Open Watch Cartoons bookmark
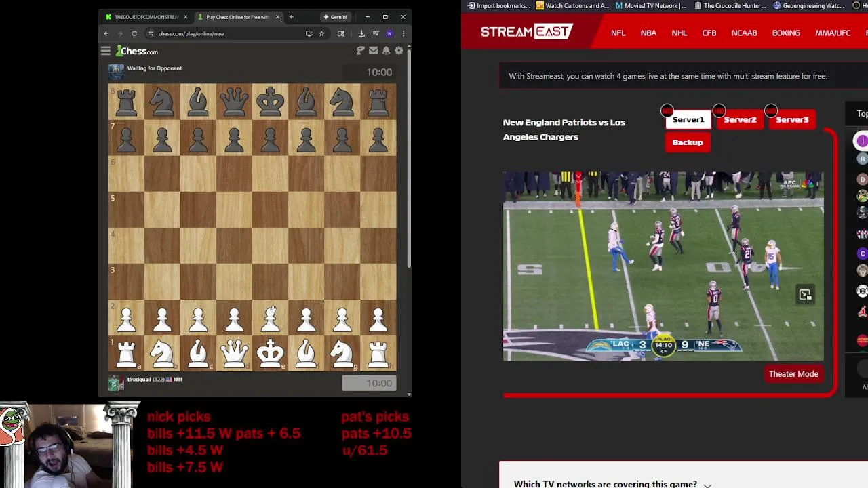The width and height of the screenshot is (868, 488). pyautogui.click(x=572, y=5)
